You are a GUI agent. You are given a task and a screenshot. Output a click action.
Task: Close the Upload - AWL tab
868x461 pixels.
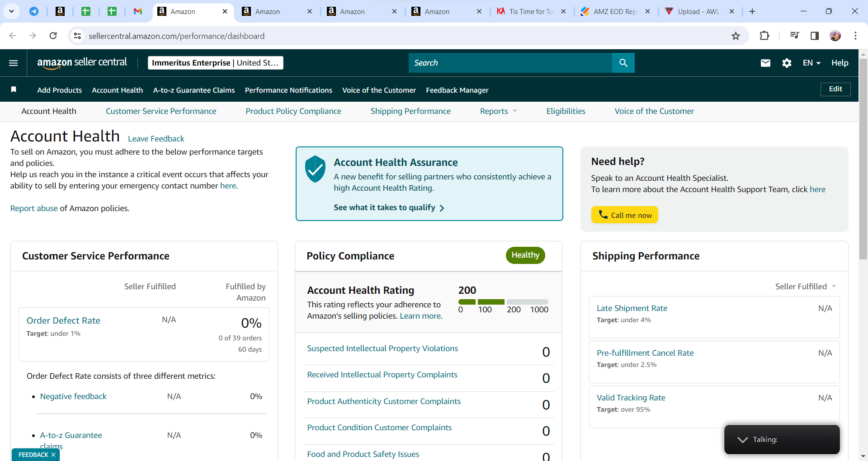pyautogui.click(x=732, y=11)
